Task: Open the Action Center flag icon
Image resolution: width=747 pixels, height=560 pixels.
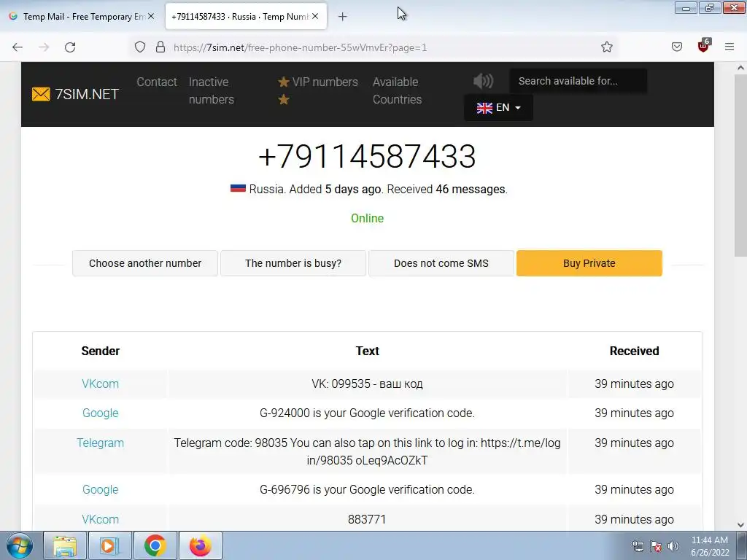Action: (656, 546)
